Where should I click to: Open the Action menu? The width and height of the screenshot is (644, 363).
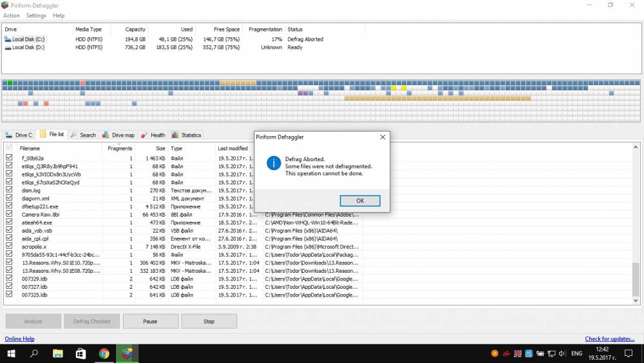(x=11, y=15)
